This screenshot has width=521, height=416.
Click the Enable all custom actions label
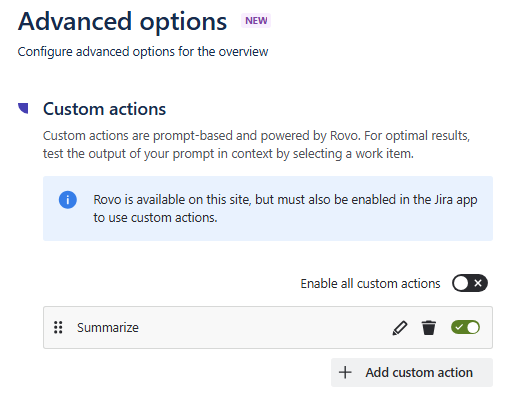[370, 283]
